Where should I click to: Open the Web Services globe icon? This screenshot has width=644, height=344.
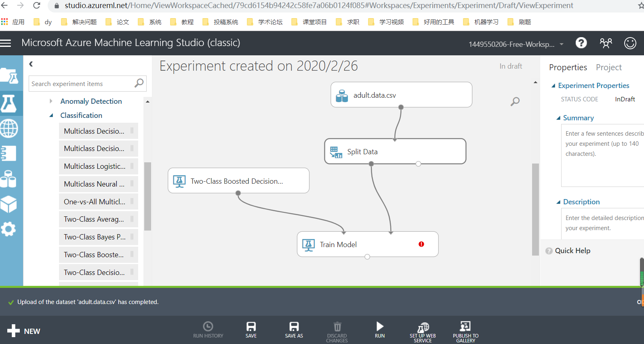(x=9, y=129)
